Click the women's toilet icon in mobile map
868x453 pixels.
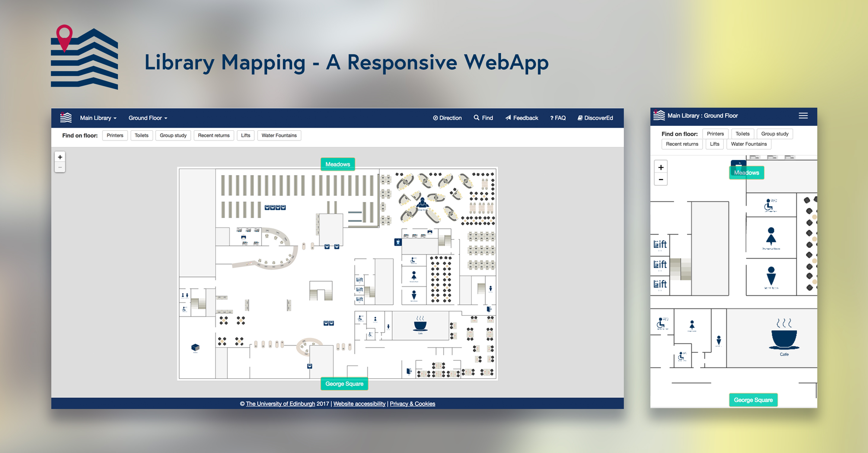tap(771, 237)
